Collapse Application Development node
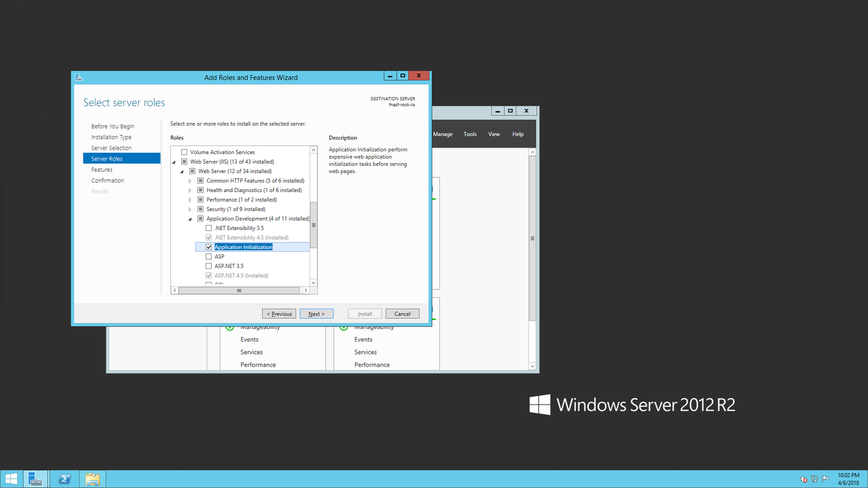 [190, 219]
